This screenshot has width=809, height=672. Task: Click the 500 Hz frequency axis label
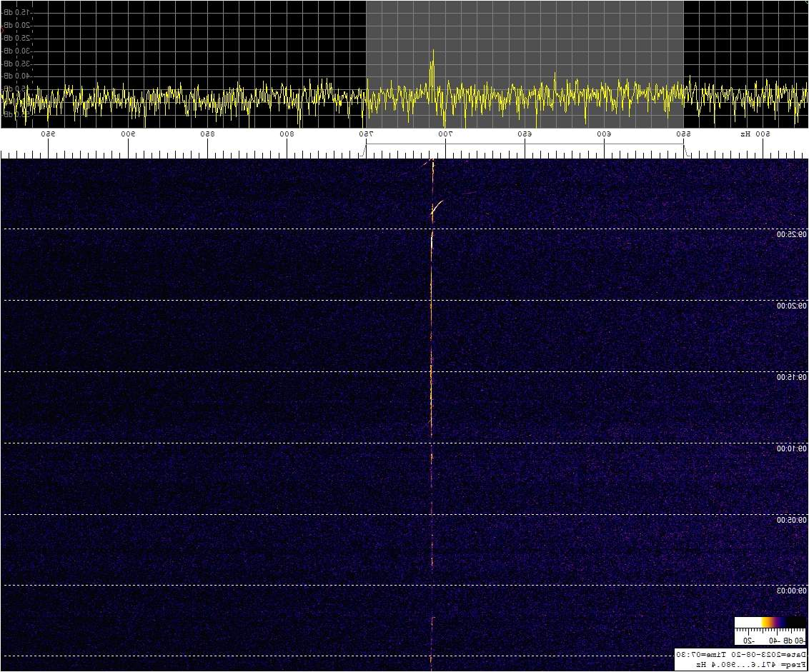pos(762,134)
